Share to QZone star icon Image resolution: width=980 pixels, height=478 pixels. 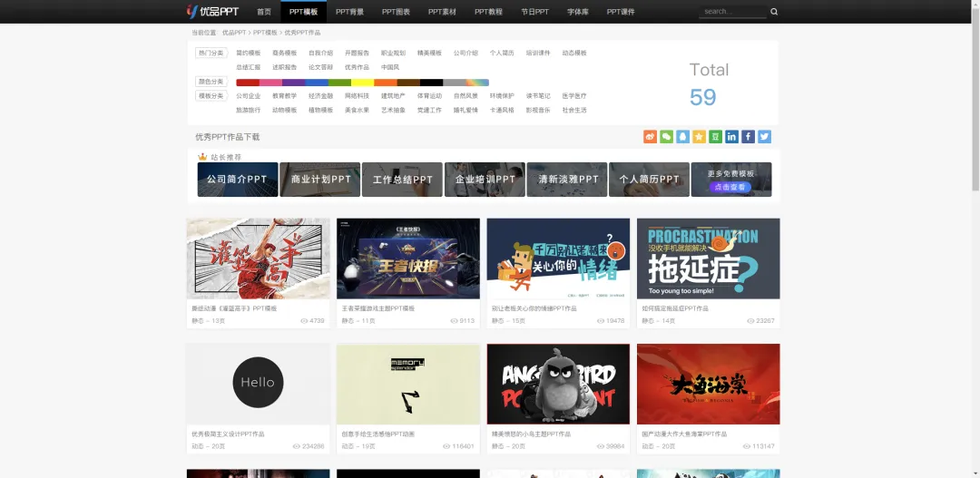[x=699, y=136]
